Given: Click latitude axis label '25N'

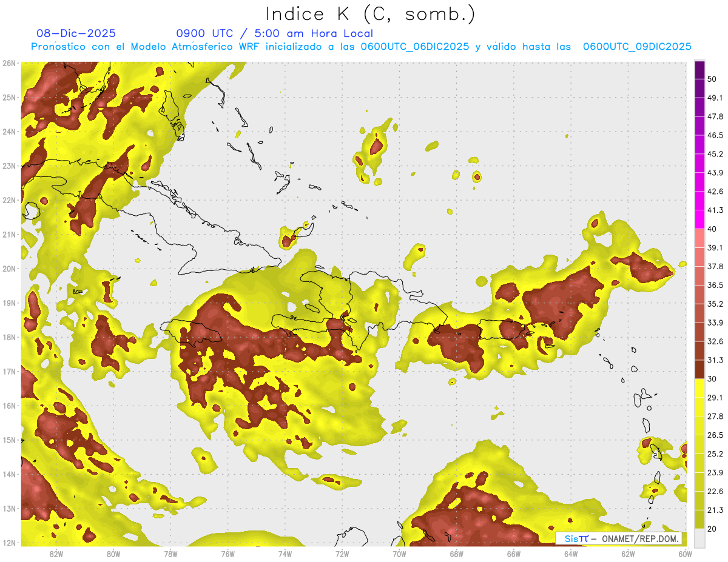Looking at the screenshot, I should [9, 98].
